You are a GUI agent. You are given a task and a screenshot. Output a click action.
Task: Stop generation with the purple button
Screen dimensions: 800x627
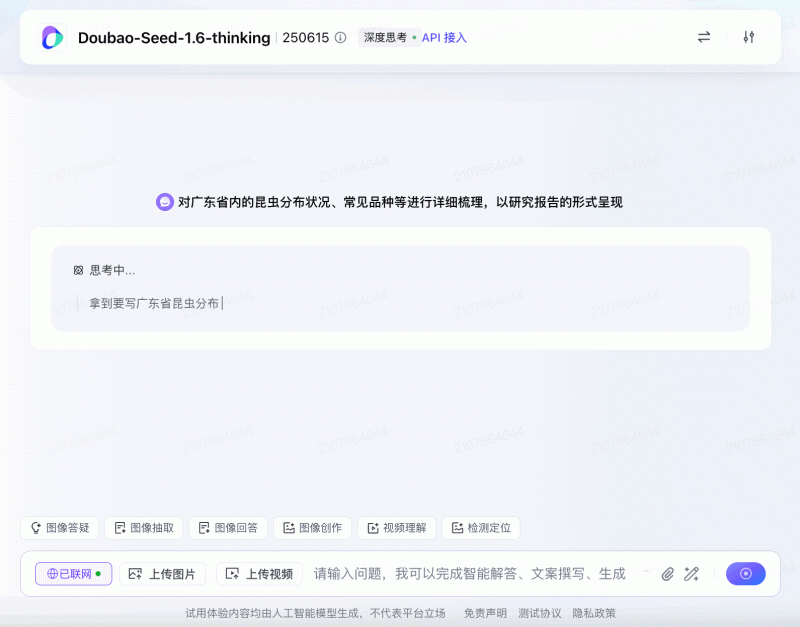[x=745, y=574]
